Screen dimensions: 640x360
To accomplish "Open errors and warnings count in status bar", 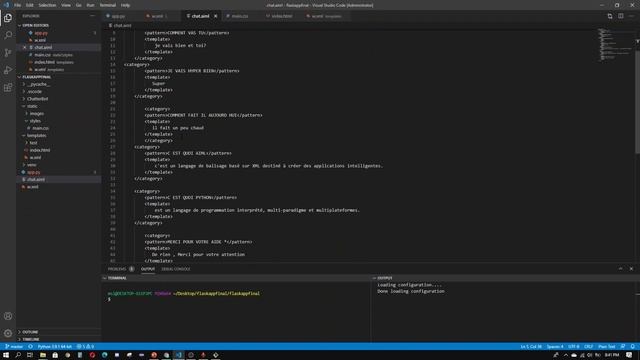I will pos(85,347).
